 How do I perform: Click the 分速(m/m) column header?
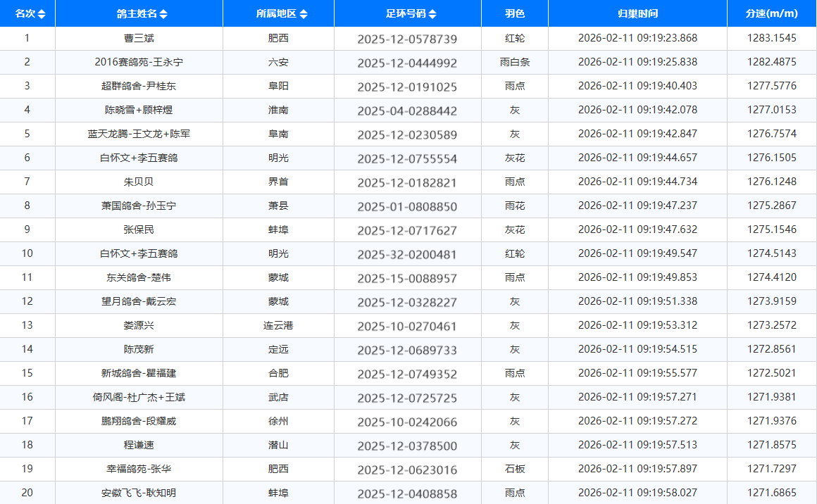772,14
